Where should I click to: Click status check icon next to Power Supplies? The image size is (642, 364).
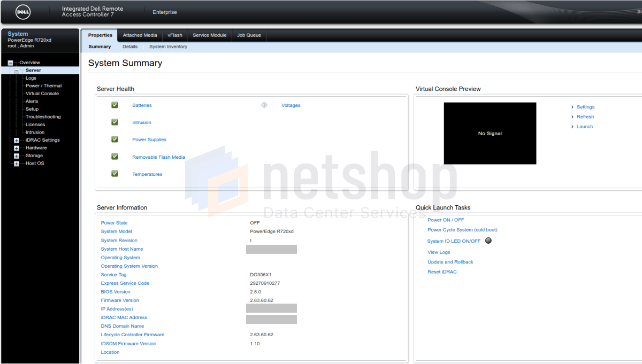(x=114, y=139)
